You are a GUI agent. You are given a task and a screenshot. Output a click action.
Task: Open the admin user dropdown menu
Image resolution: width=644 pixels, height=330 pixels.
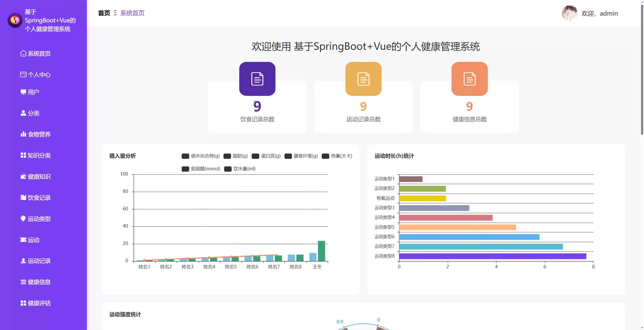[599, 13]
